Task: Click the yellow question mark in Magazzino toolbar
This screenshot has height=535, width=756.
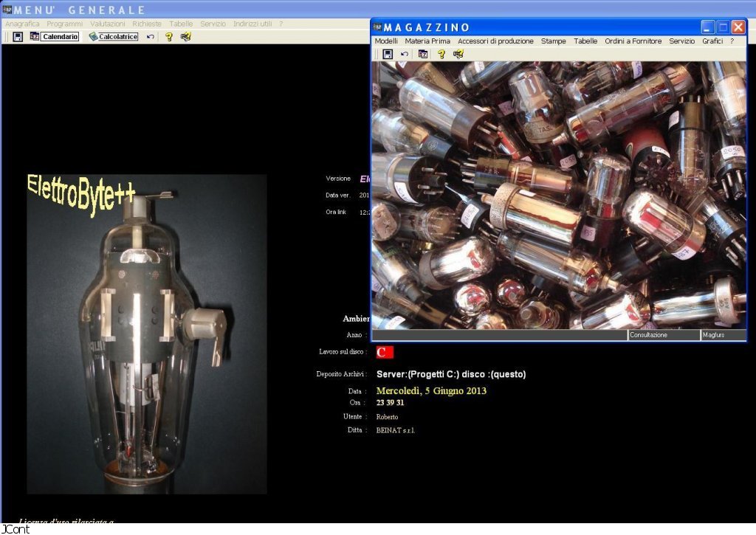Action: 441,54
